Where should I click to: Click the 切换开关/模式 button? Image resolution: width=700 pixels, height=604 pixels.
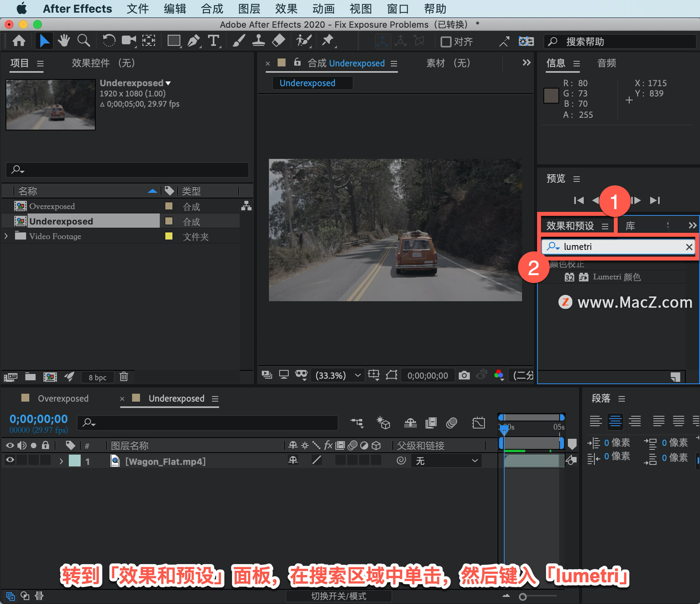click(x=339, y=596)
